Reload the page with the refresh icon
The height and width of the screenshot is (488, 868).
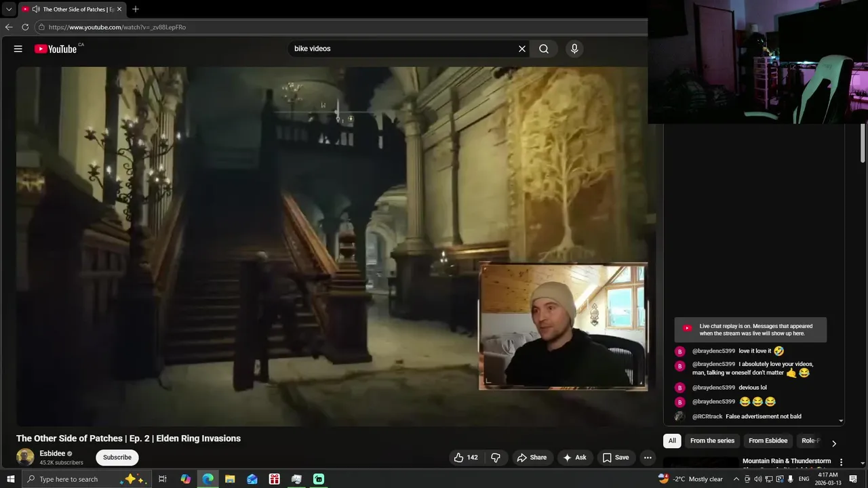(x=25, y=27)
